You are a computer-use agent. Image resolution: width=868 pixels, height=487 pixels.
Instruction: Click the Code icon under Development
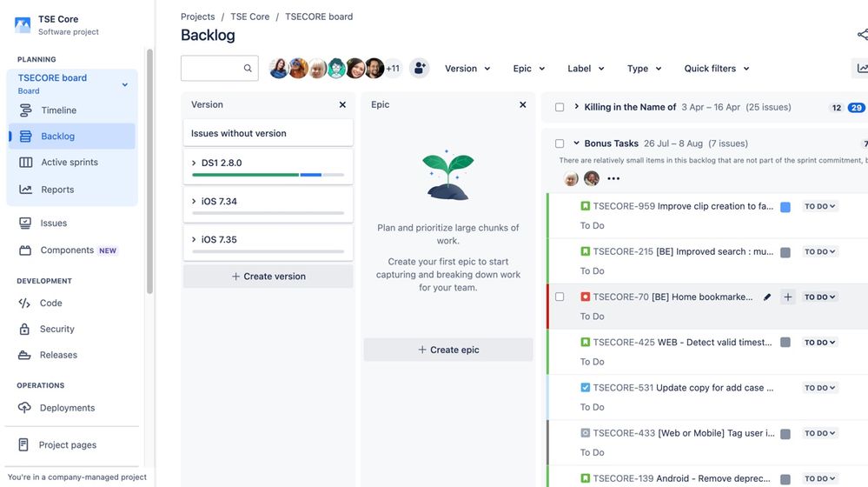(x=24, y=303)
